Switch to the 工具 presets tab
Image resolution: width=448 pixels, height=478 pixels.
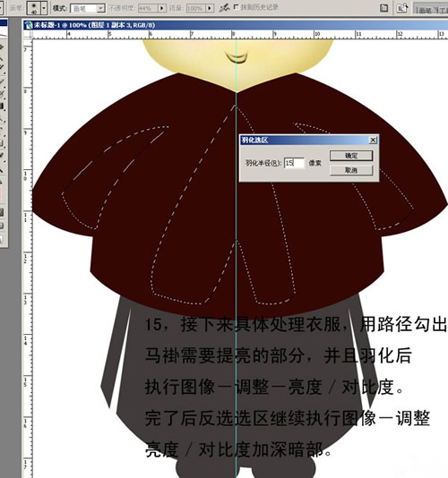click(x=441, y=10)
